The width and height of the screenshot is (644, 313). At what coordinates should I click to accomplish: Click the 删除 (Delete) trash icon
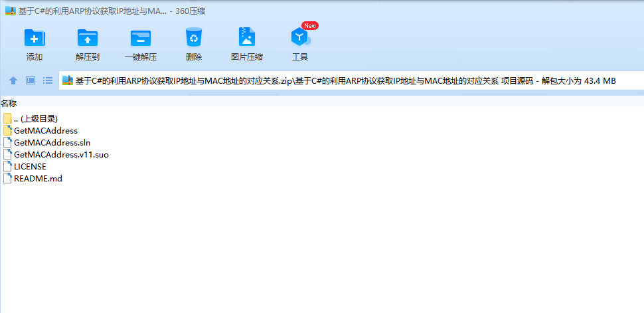(x=194, y=37)
